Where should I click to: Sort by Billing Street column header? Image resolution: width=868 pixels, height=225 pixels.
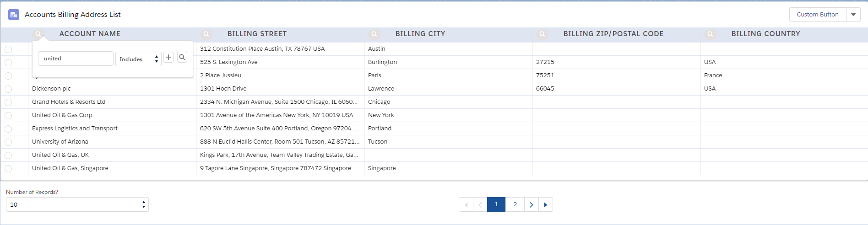tap(257, 34)
